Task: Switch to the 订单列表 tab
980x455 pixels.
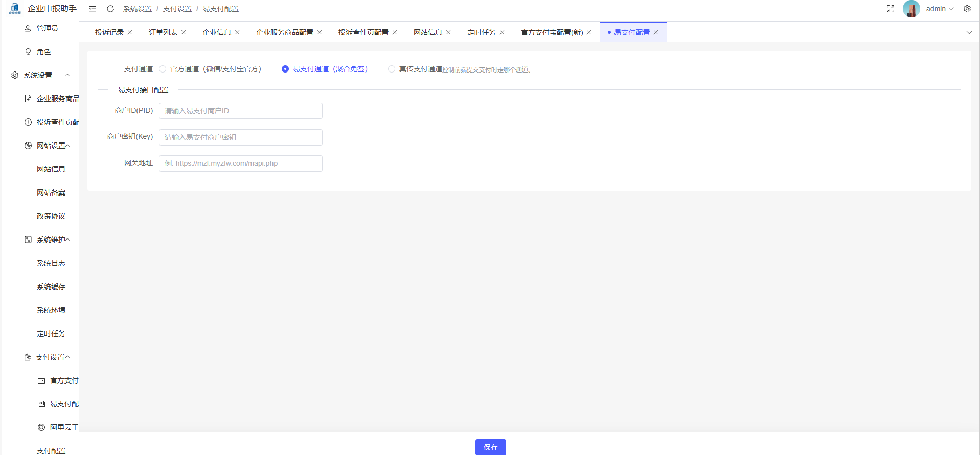Action: point(163,32)
